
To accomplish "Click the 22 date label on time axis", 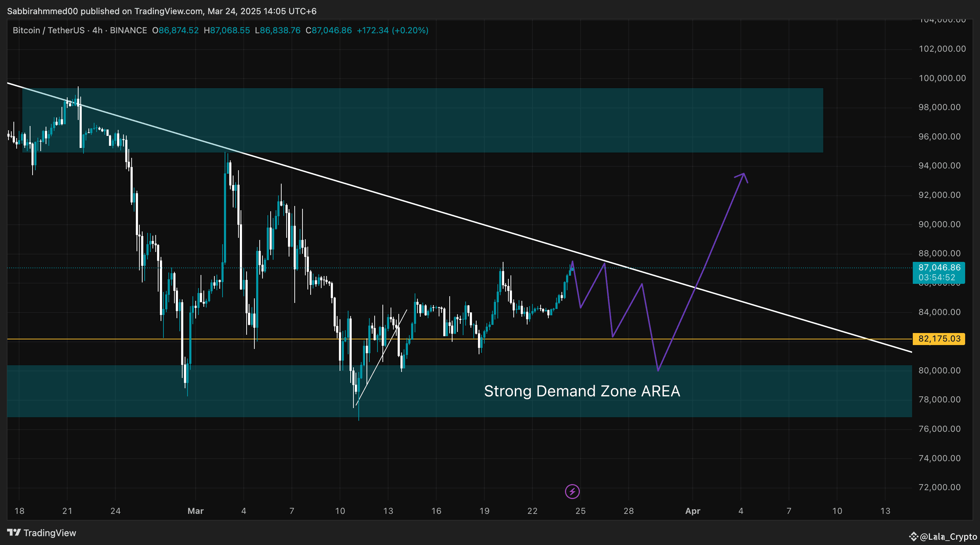I will click(532, 511).
